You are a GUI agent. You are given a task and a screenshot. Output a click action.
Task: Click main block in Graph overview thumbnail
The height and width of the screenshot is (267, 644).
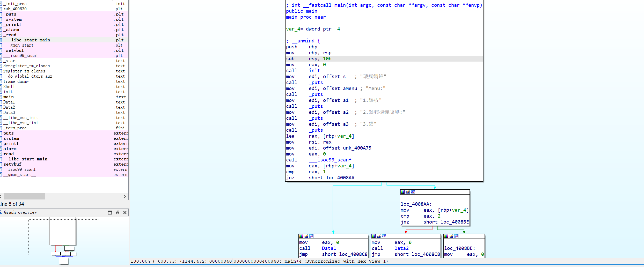[x=63, y=231]
